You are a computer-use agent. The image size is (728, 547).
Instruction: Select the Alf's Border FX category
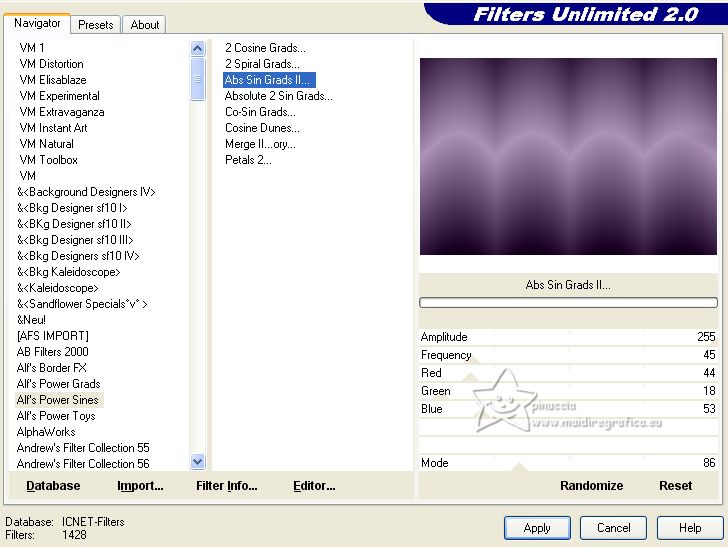52,368
